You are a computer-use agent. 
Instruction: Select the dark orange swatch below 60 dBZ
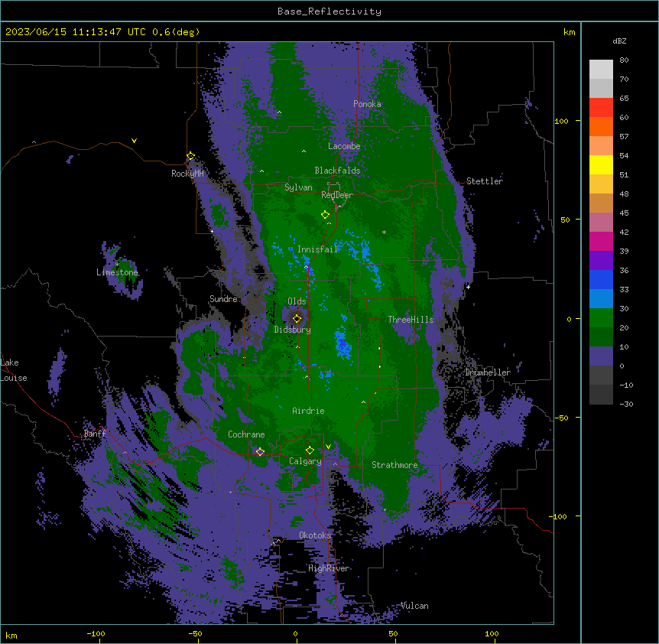pos(601,126)
